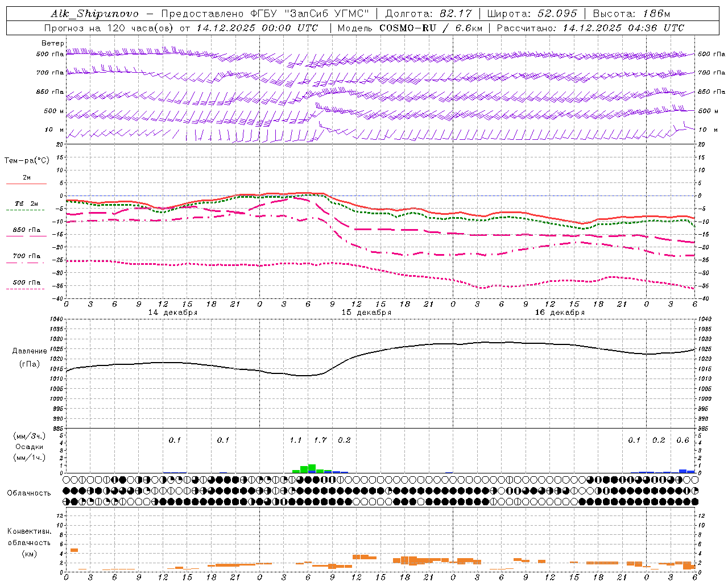Click the 'Высота: 186м' elevation value
This screenshot has height=582, width=728.
click(x=631, y=14)
